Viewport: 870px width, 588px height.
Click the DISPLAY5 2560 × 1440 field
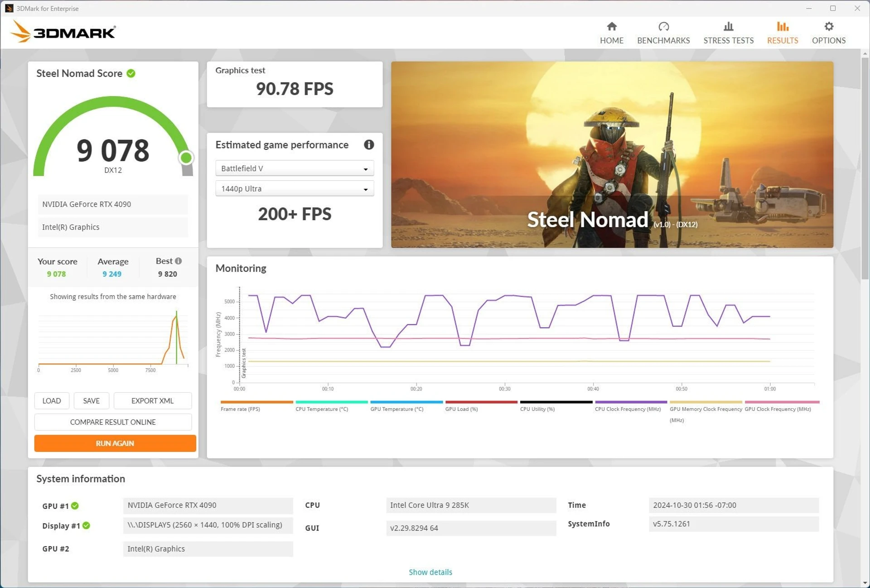208,525
